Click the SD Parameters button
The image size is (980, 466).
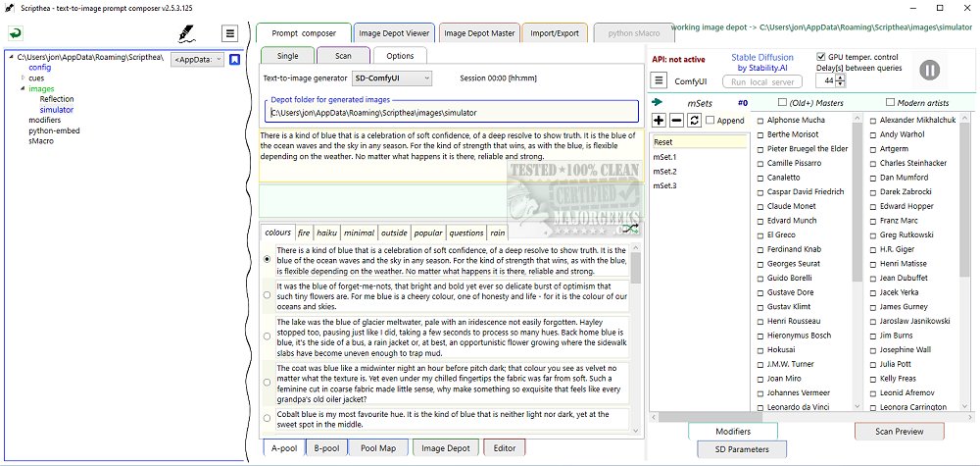coord(742,449)
